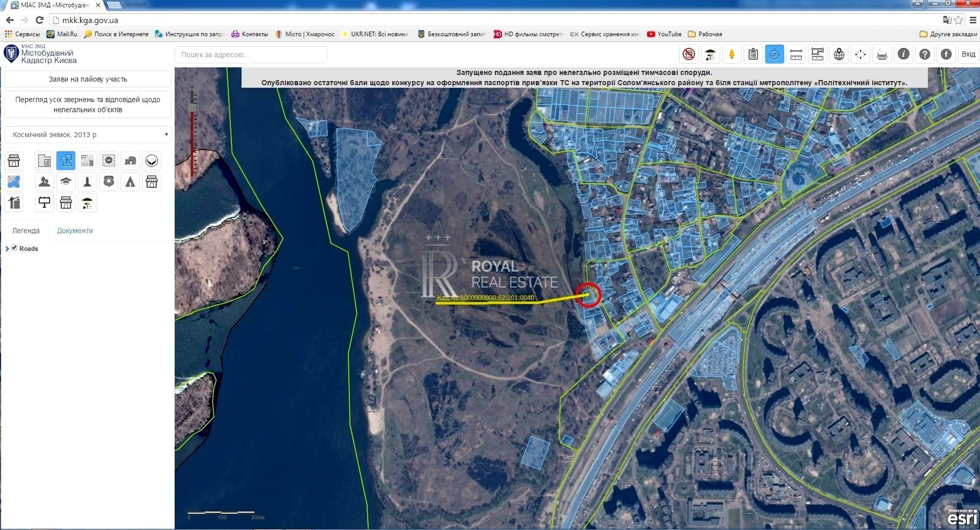Toggle the blue compass navigation tool
980x530 pixels.
coord(775,54)
